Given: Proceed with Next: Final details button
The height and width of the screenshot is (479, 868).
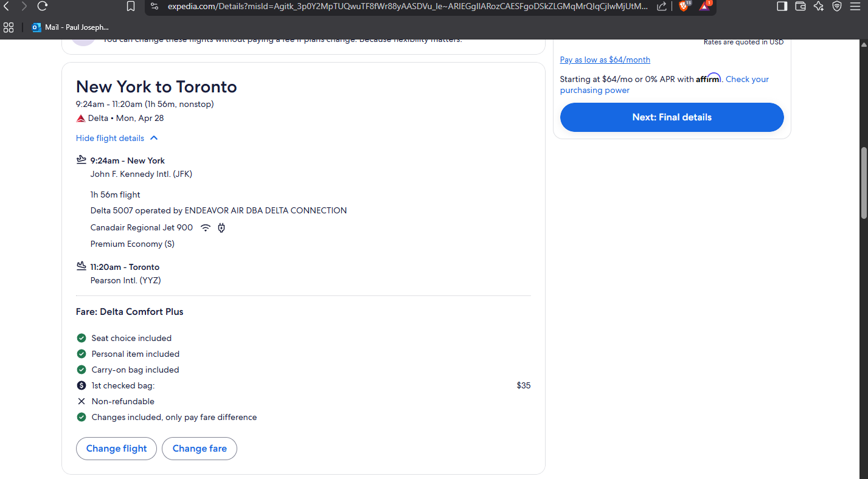Looking at the screenshot, I should 672,117.
